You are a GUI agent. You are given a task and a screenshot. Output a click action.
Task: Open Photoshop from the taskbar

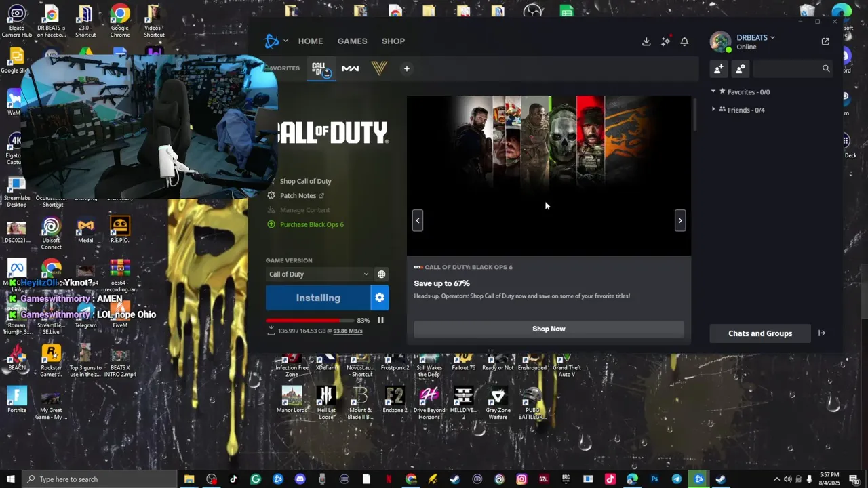(x=654, y=479)
